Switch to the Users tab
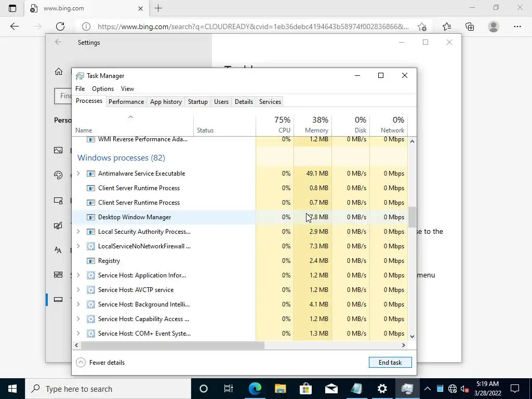This screenshot has width=532, height=399. point(221,102)
